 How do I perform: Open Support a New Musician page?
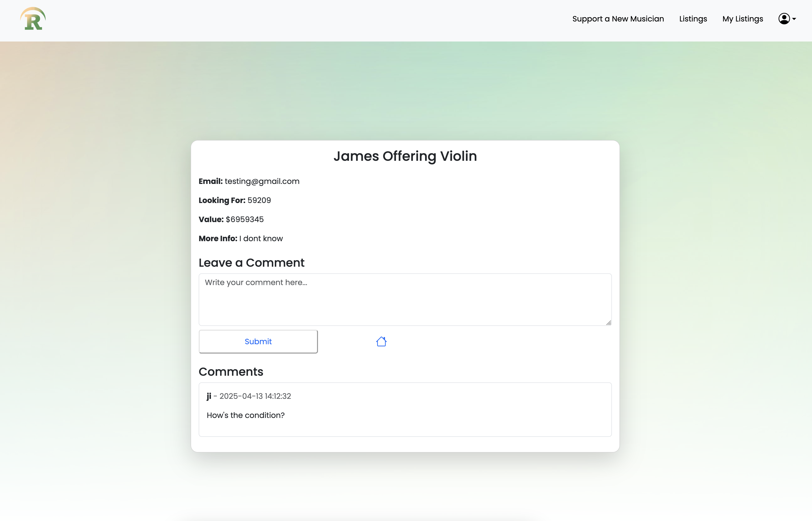(618, 19)
